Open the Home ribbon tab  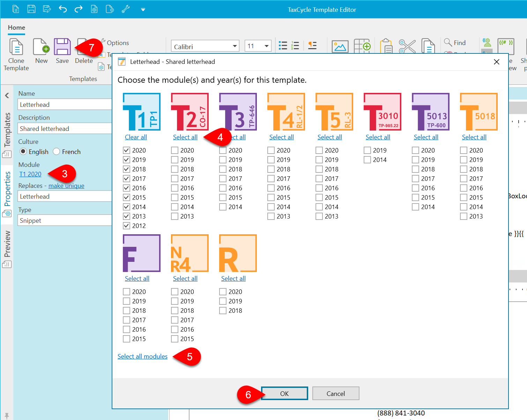(x=16, y=28)
